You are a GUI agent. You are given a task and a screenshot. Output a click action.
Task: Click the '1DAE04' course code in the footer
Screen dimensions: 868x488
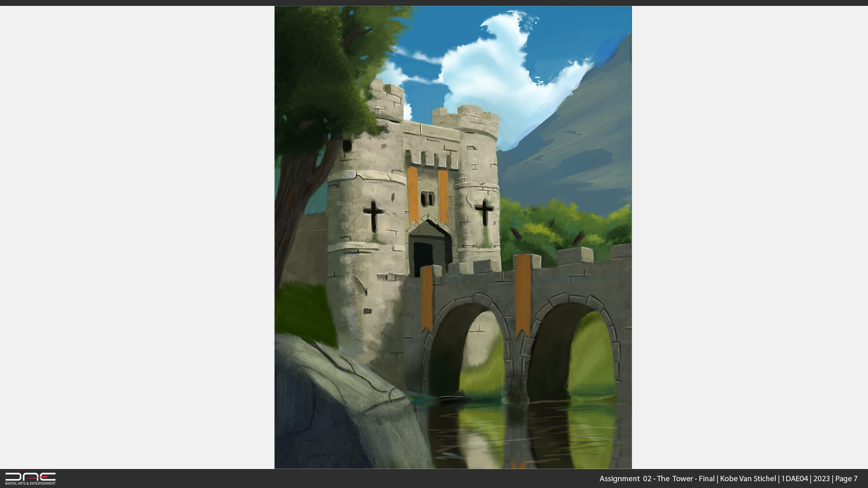coord(796,479)
